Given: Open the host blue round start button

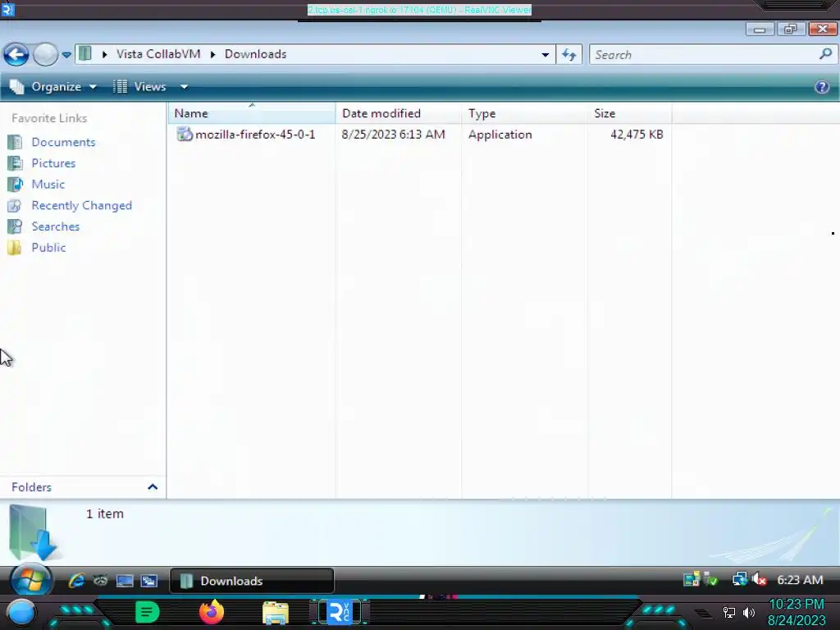Looking at the screenshot, I should click(x=21, y=612).
